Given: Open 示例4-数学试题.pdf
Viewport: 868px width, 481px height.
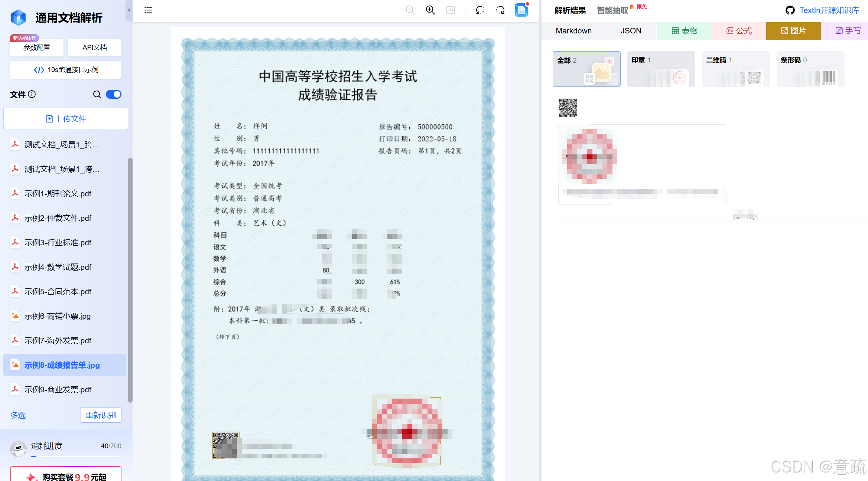Looking at the screenshot, I should 65,267.
